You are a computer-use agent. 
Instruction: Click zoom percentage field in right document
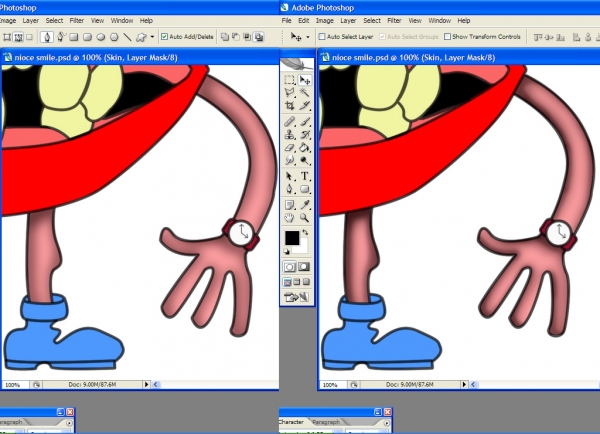tap(331, 385)
